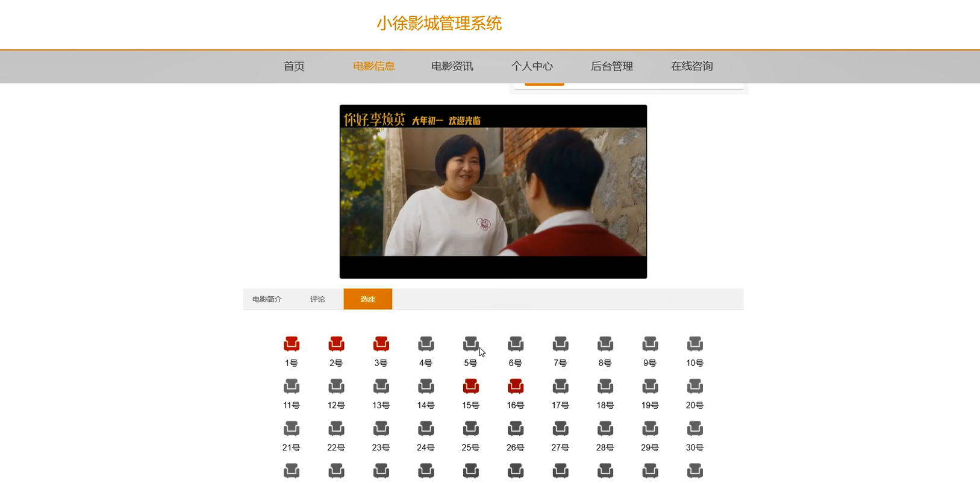Screen dimensions: 980x483
Task: Select seat icon 18号
Action: (605, 386)
